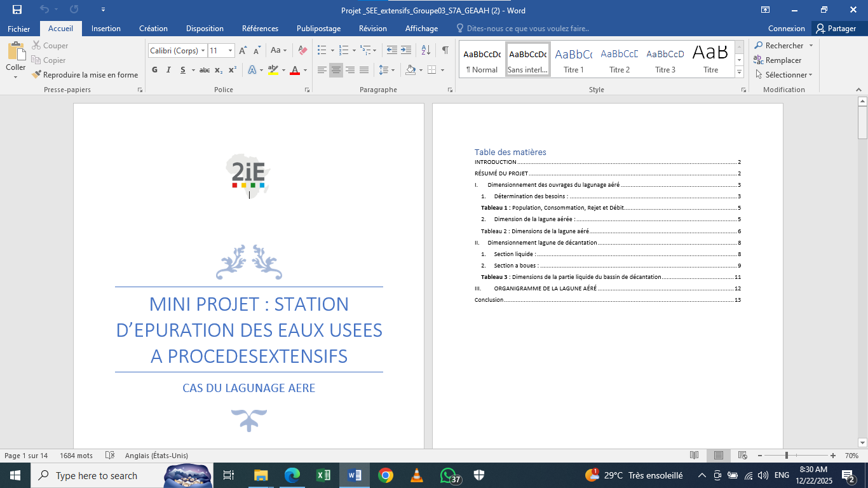Expand the Sélectionner dropdown

784,75
